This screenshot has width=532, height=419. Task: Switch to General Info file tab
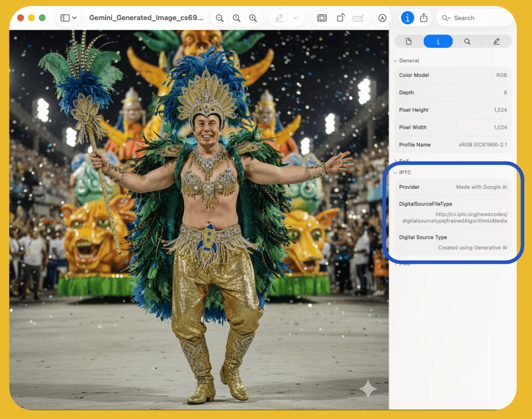click(x=409, y=42)
